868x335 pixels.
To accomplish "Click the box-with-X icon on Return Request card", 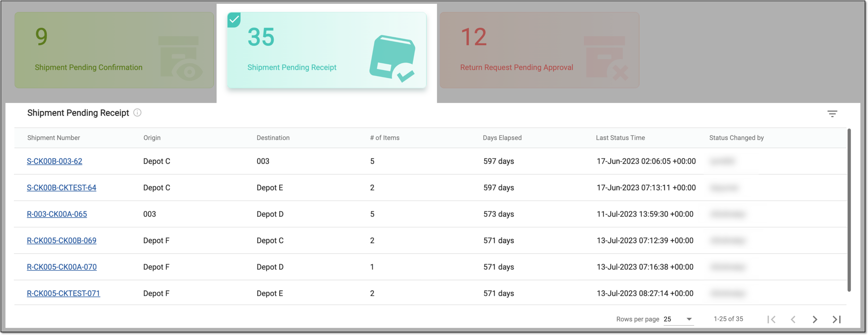I will click(x=606, y=58).
